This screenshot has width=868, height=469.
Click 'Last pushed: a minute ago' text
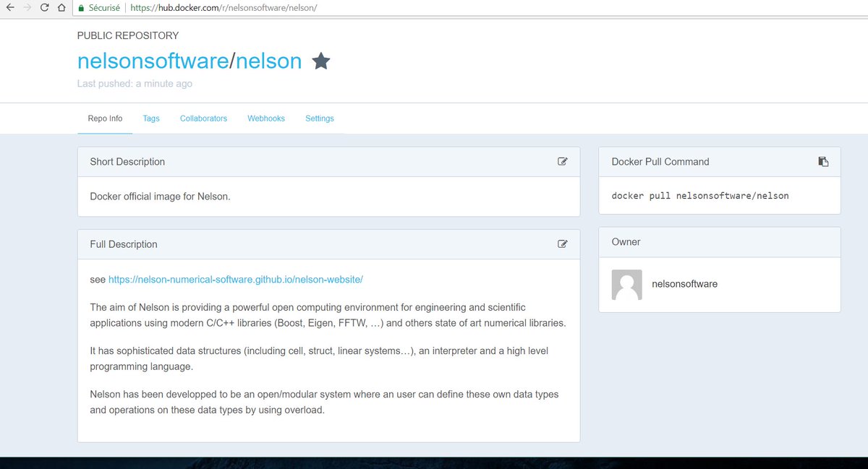click(x=135, y=84)
